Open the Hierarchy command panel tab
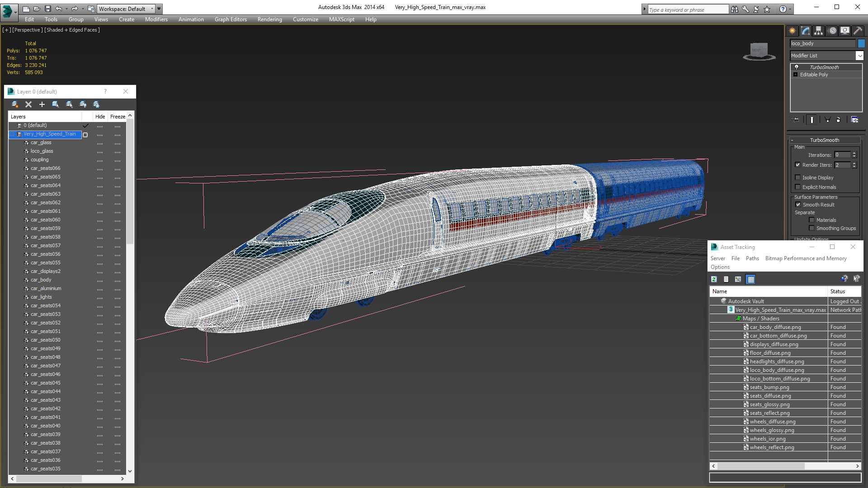Screen dimensions: 868x488 pyautogui.click(x=819, y=31)
